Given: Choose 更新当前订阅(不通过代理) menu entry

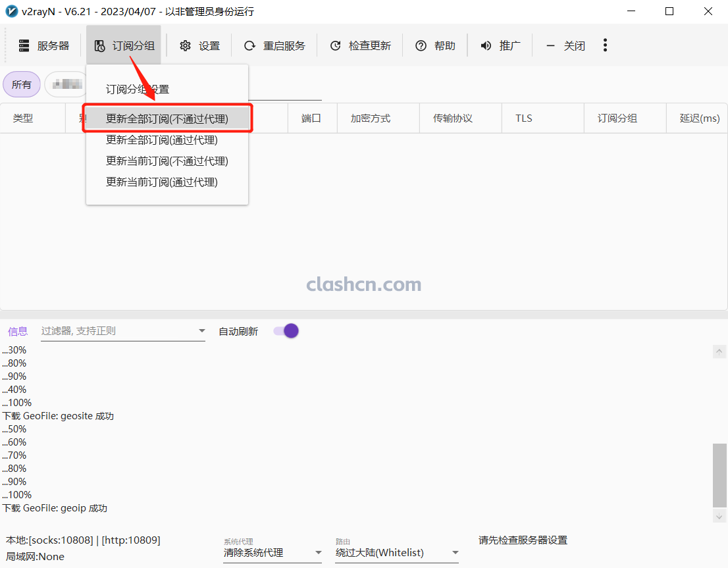Looking at the screenshot, I should pos(167,161).
